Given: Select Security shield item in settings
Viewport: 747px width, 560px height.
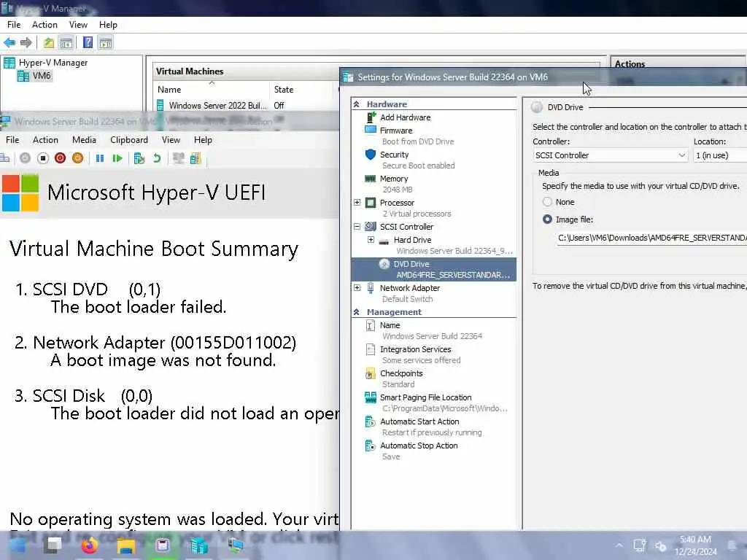Looking at the screenshot, I should 394,155.
